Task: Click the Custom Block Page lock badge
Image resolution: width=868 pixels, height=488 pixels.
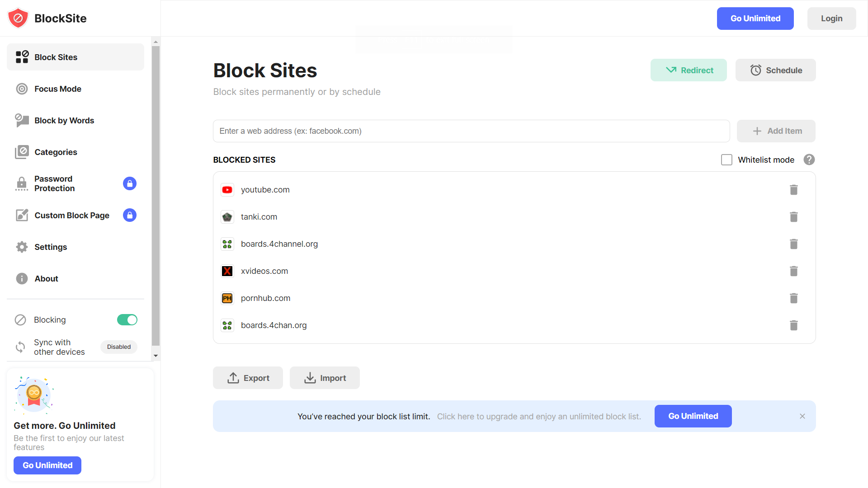Action: (130, 215)
